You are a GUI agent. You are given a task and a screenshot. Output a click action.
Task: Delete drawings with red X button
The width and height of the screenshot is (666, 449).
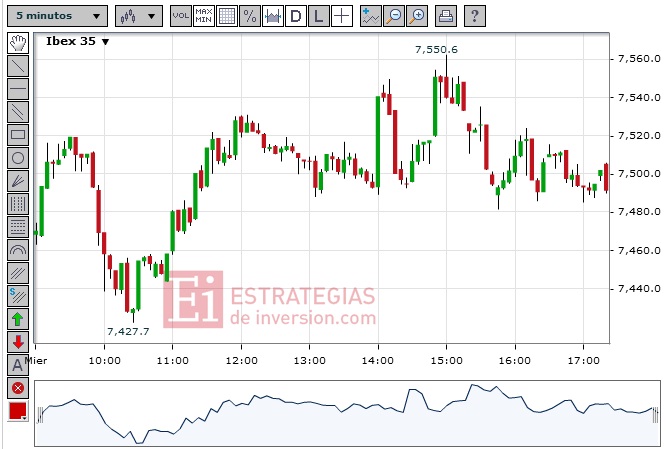click(18, 388)
